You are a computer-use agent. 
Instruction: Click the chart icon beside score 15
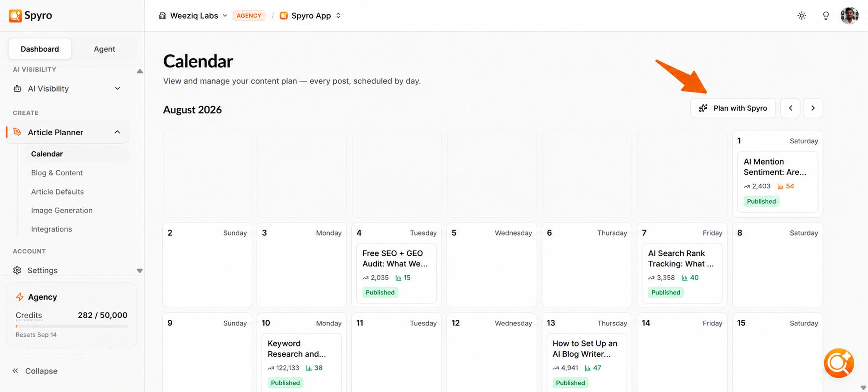pyautogui.click(x=399, y=278)
